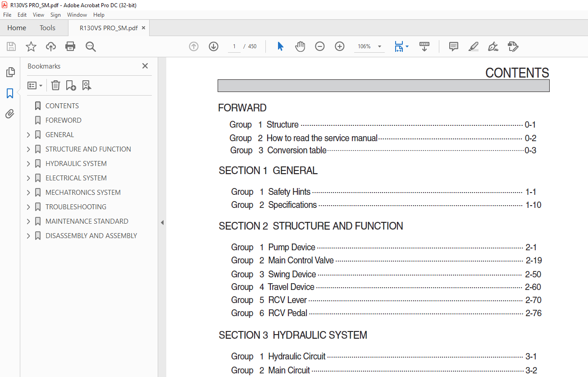Print the document using printer icon
This screenshot has height=377, width=588.
tap(70, 46)
